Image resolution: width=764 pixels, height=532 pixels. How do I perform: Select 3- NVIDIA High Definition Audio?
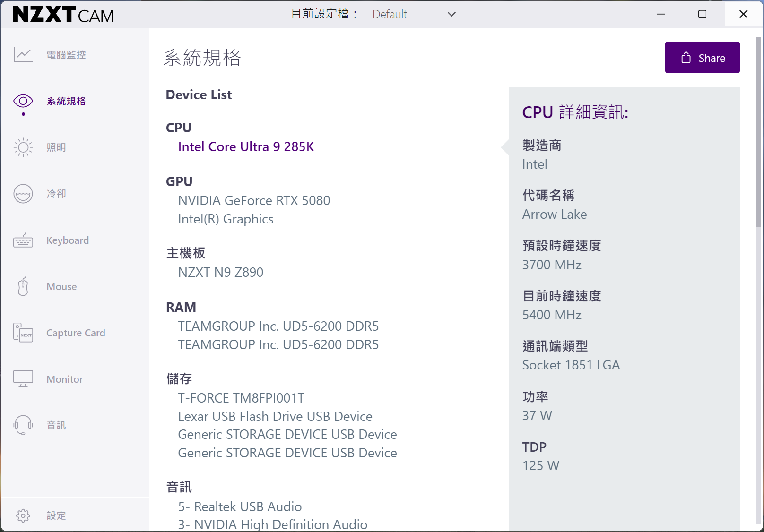pyautogui.click(x=273, y=524)
